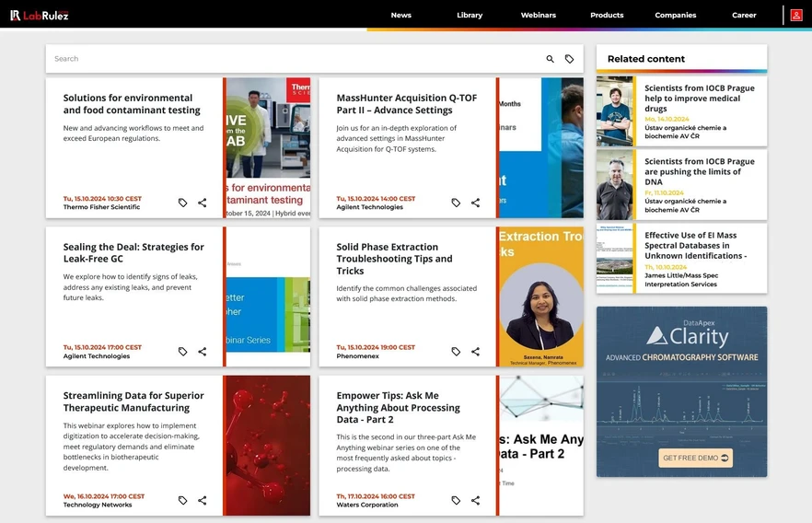
Task: Click Waters Corporation company name
Action: (x=367, y=505)
